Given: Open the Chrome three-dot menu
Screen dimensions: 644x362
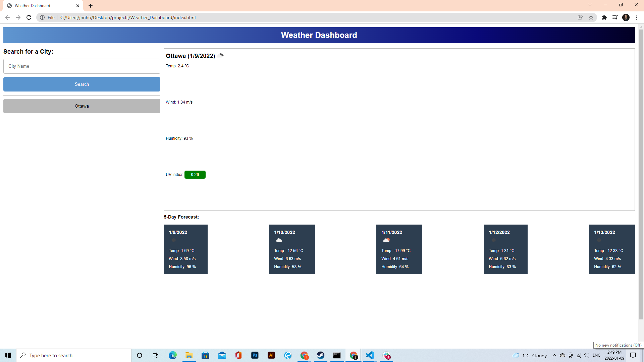Looking at the screenshot, I should click(x=637, y=17).
